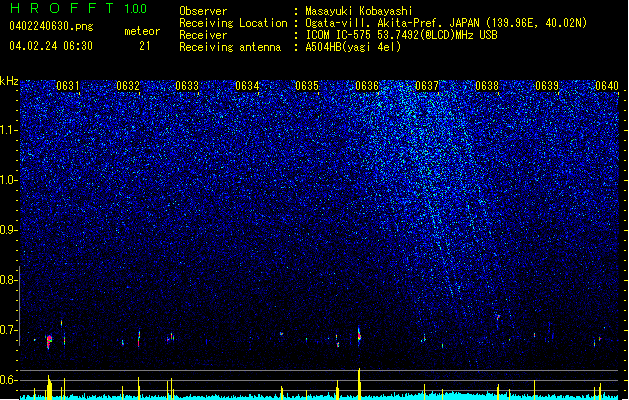Viewport: 629px width, 400px height.
Task: Click the 0639 time marker
Action: pos(547,86)
